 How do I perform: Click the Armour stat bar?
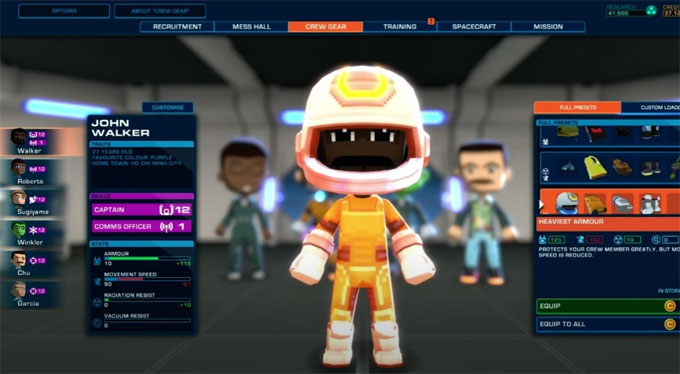tap(147, 259)
